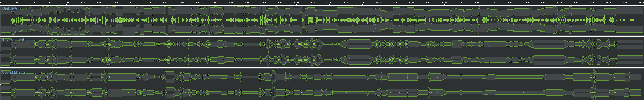Move the playhead to 9:30 on the ruler
This screenshot has height=101, width=644.
(625, 3)
